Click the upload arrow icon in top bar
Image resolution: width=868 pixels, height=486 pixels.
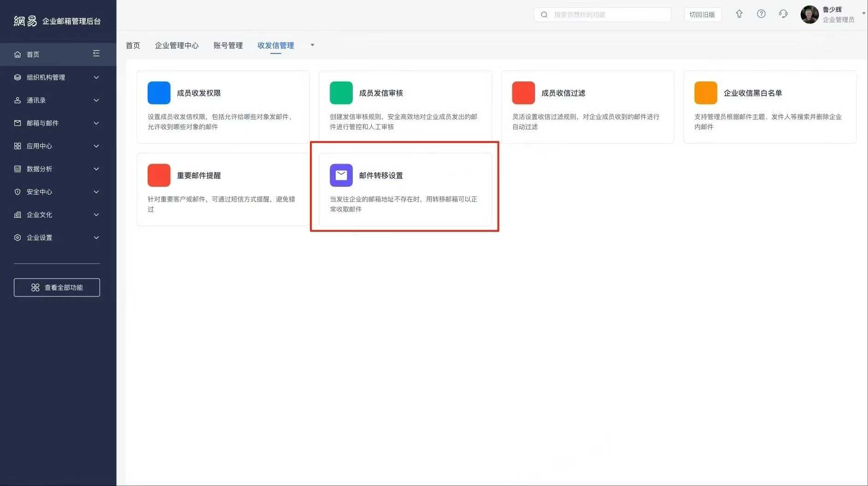click(x=739, y=14)
